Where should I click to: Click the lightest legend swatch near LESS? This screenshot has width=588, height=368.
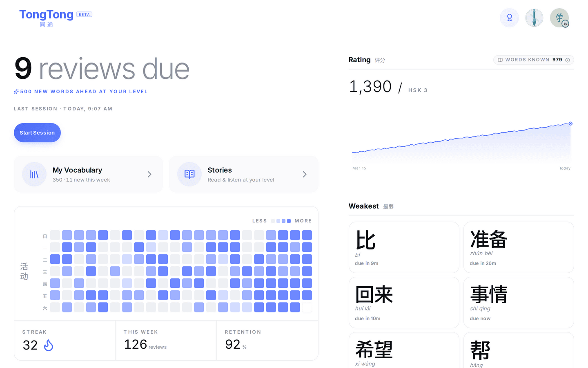pos(273,221)
